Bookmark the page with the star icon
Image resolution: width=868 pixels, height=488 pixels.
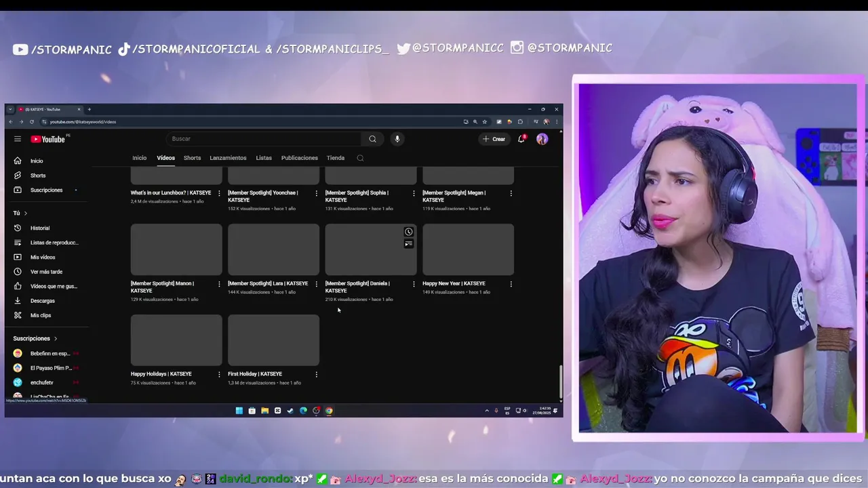tap(484, 122)
